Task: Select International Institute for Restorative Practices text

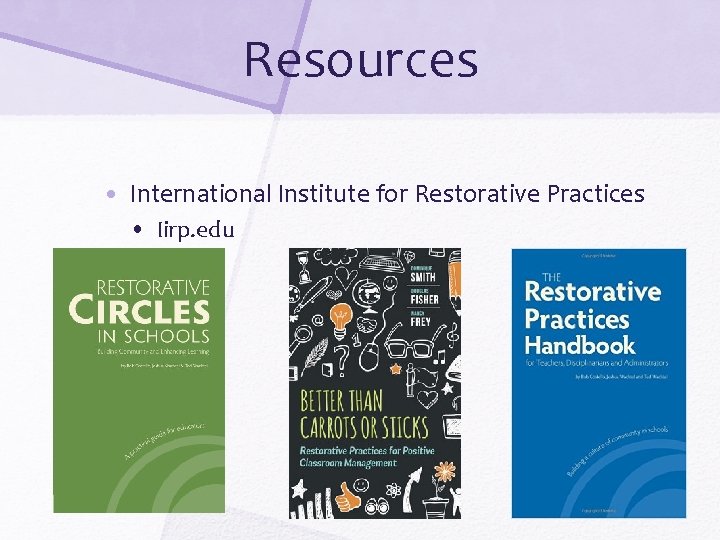Action: pyautogui.click(x=387, y=193)
